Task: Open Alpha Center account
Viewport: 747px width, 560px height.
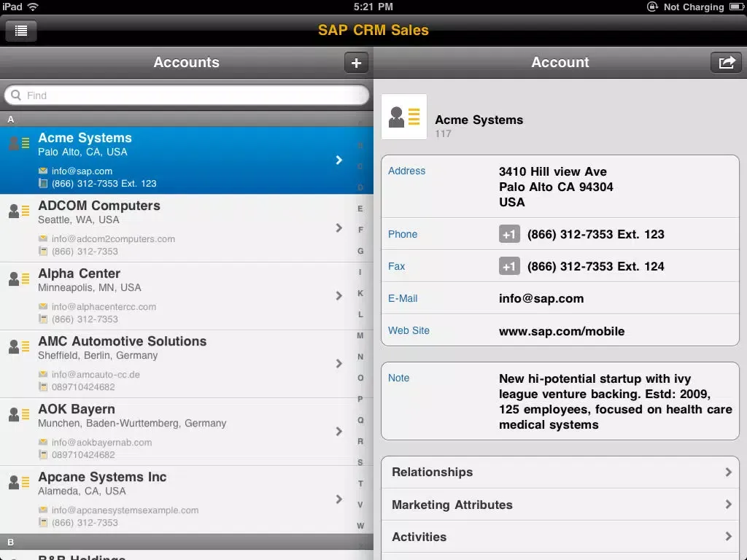Action: 187,296
